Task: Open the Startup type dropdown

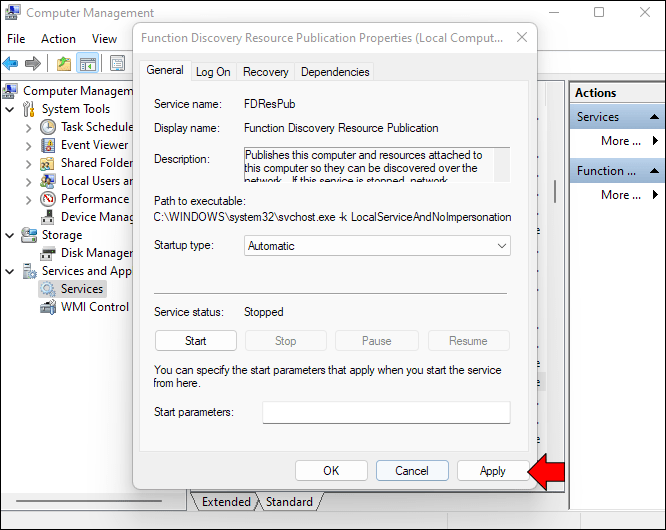Action: pyautogui.click(x=377, y=246)
